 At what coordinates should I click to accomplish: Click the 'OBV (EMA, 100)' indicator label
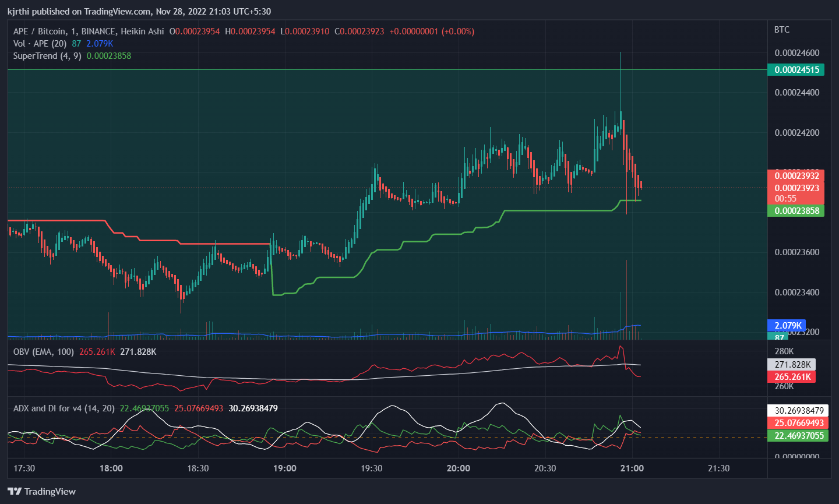(x=44, y=352)
